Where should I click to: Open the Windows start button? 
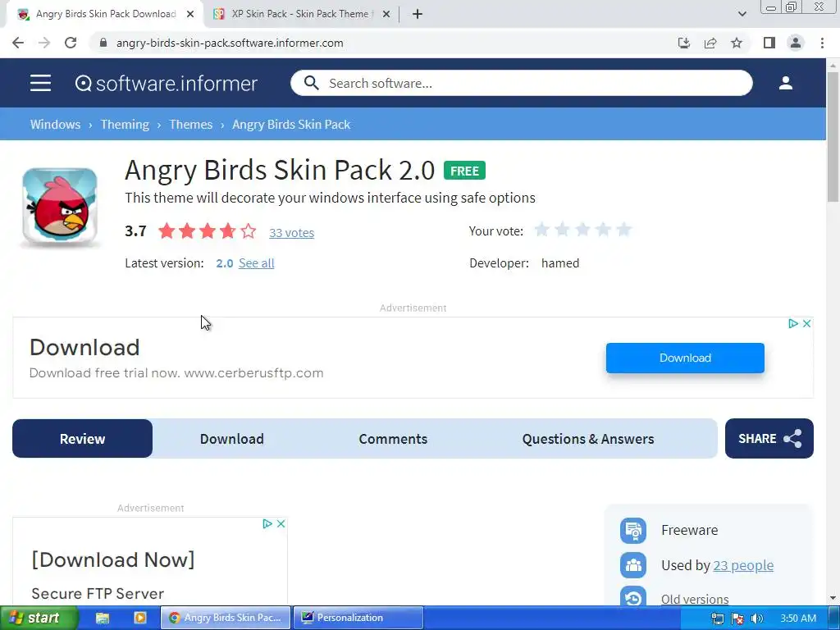38,618
